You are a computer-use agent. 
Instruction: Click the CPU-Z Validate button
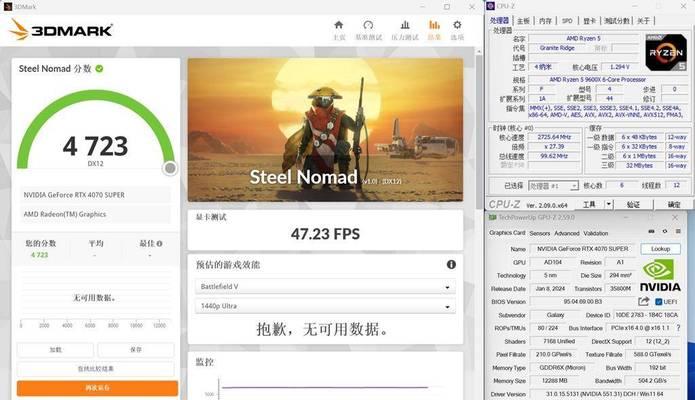click(633, 204)
